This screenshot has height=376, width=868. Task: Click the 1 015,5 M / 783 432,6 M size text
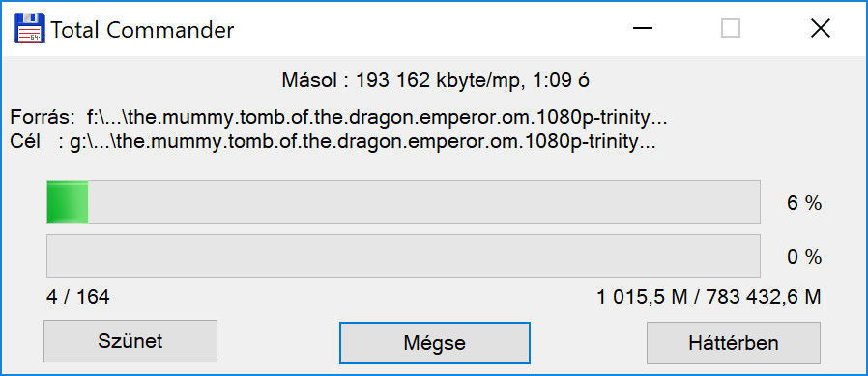tap(709, 298)
